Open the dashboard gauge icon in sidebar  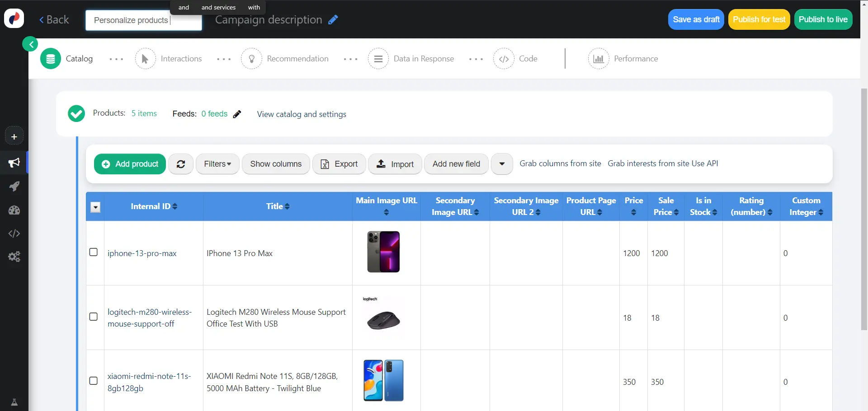point(14,210)
